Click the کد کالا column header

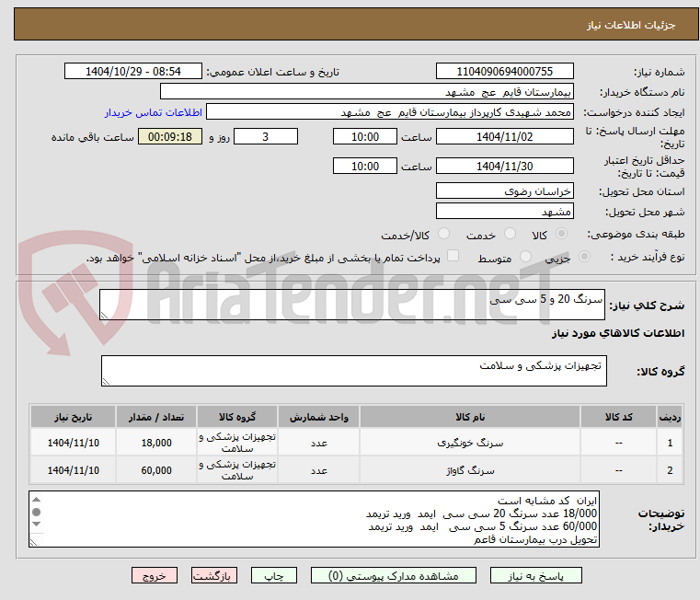coord(618,417)
